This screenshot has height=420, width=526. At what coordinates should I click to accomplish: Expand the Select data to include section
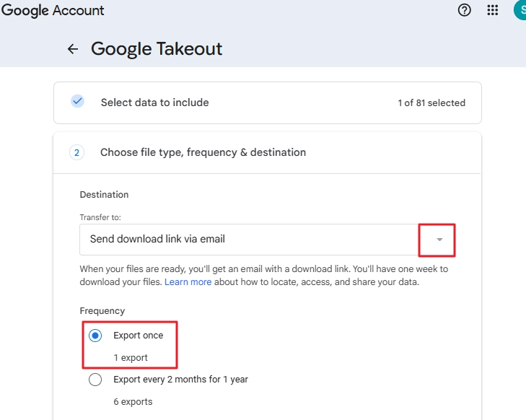268,102
